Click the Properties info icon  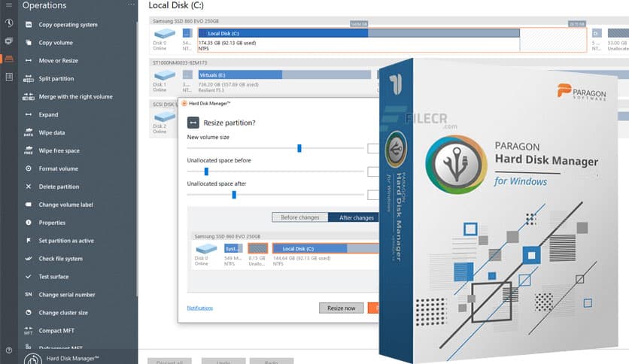pyautogui.click(x=29, y=223)
